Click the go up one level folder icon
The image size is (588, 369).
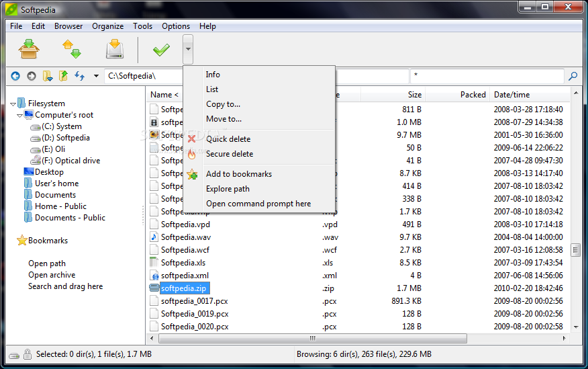pyautogui.click(x=63, y=76)
